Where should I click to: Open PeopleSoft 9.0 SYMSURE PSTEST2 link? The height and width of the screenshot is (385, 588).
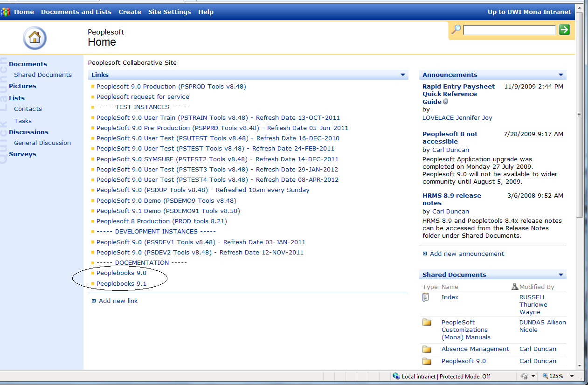[217, 159]
